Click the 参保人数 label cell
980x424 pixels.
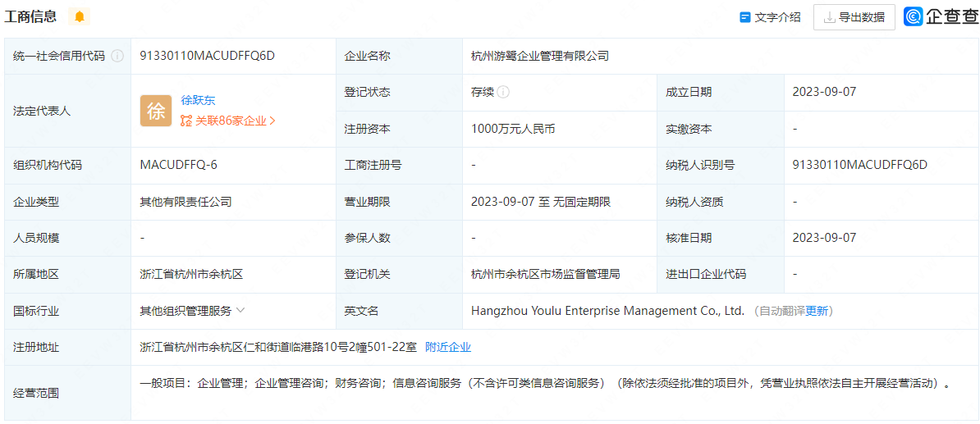400,238
